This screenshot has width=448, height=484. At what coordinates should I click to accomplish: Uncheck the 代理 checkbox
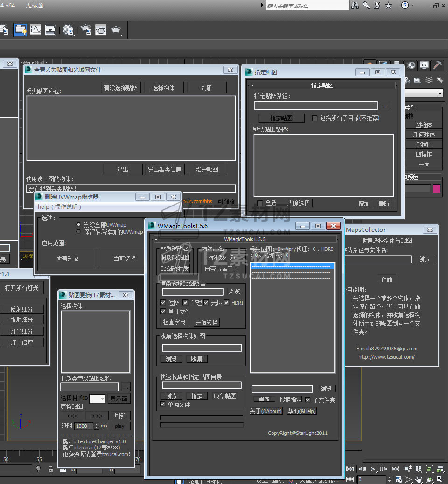(185, 303)
